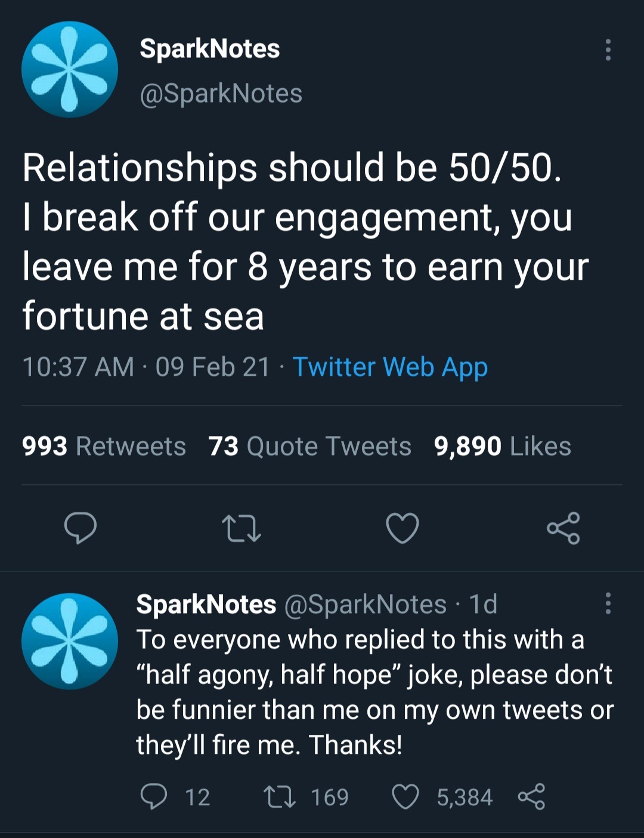The height and width of the screenshot is (838, 644).
Task: View the 993 Retweets list
Action: pyautogui.click(x=104, y=446)
